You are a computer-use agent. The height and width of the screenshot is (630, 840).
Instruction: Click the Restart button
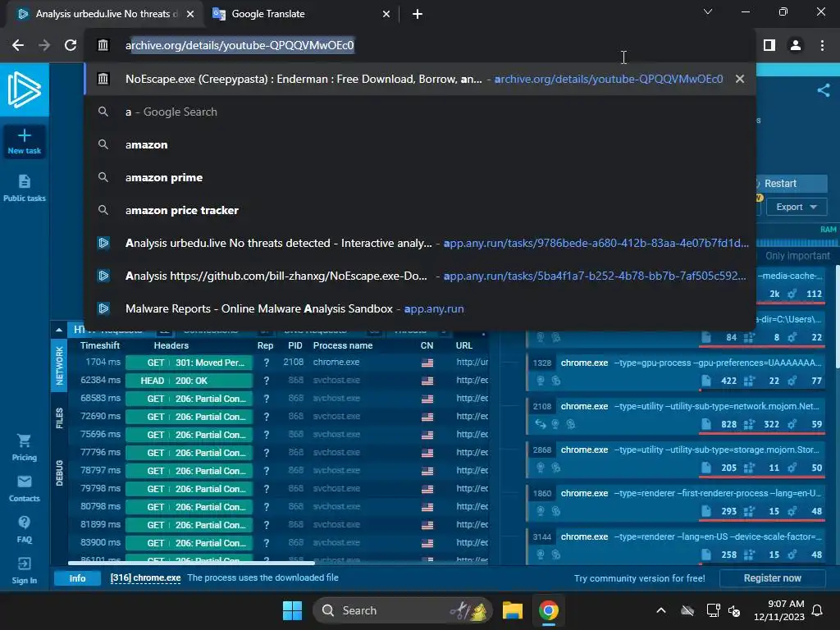pyautogui.click(x=792, y=183)
